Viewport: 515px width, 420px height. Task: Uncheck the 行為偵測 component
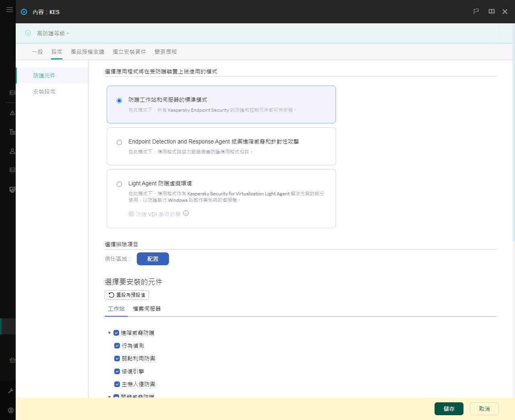click(117, 345)
